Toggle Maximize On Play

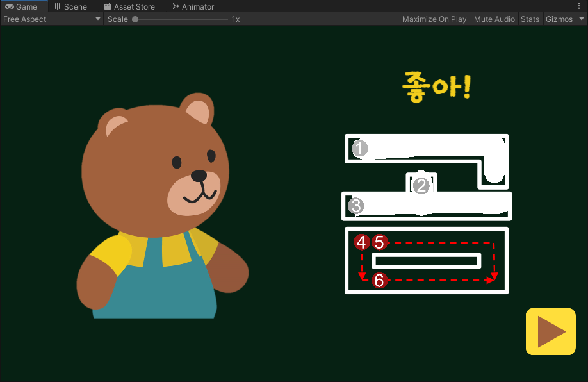coord(434,19)
